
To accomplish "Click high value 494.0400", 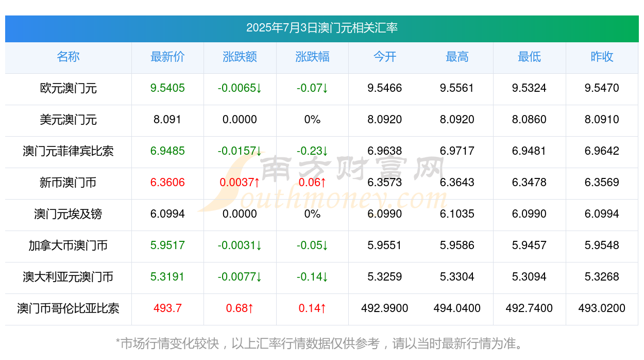I will 457,308.
